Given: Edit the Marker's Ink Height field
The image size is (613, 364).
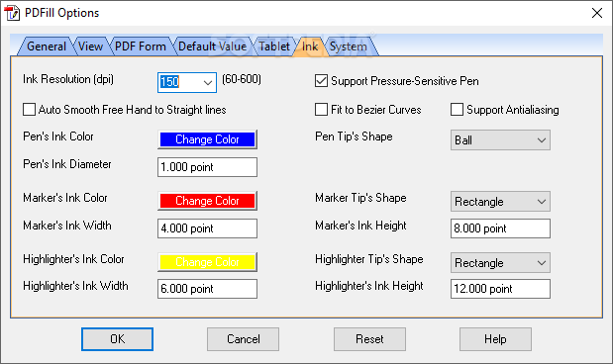Looking at the screenshot, I should click(500, 228).
